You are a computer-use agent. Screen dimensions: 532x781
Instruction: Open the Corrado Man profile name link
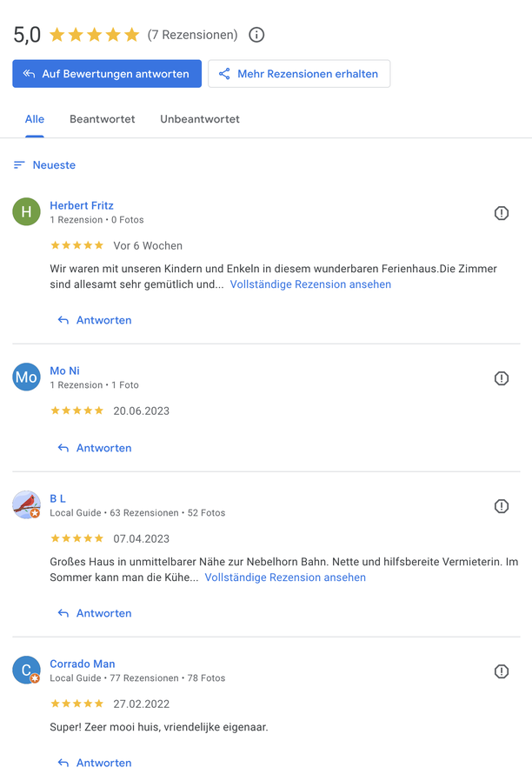(x=83, y=664)
